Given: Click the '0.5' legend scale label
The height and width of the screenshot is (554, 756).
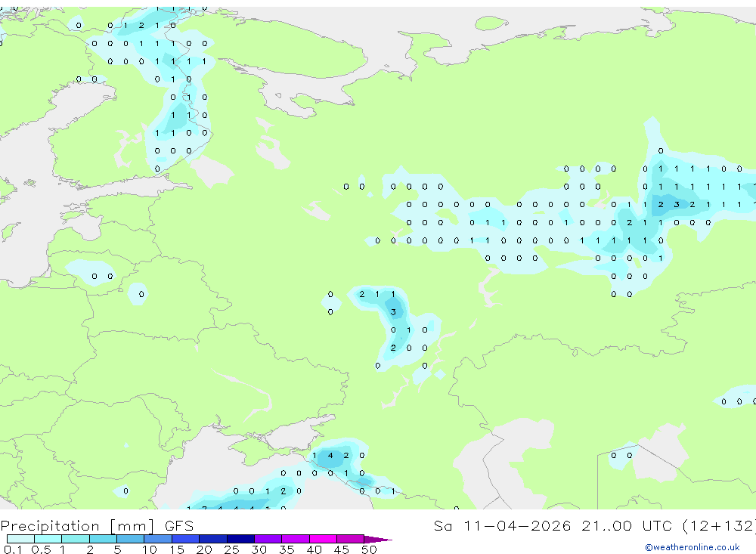Looking at the screenshot, I should click(41, 549).
